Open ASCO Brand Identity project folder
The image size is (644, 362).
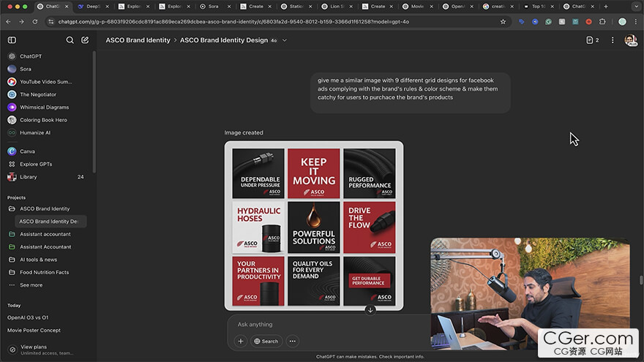pyautogui.click(x=45, y=208)
